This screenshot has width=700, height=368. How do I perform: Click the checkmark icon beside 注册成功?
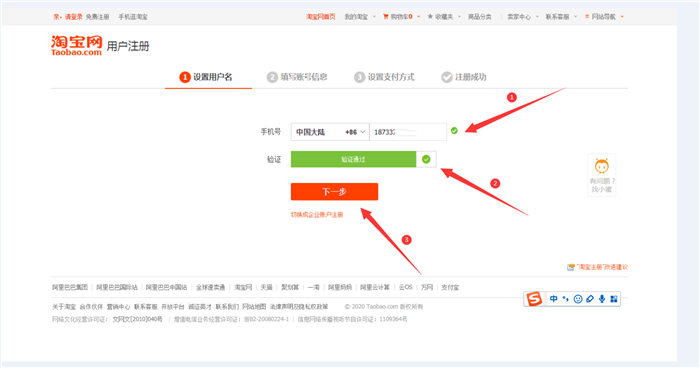coord(446,77)
